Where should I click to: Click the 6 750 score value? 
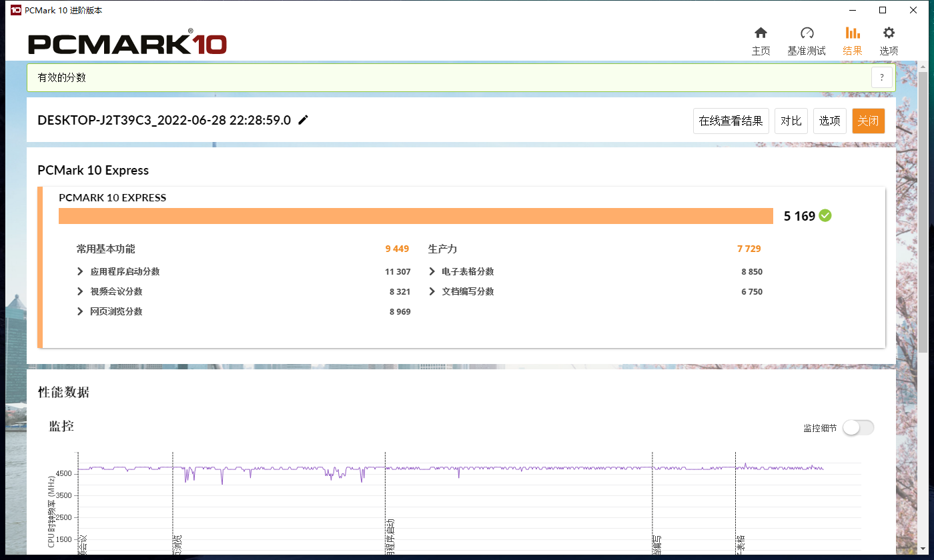point(752,292)
